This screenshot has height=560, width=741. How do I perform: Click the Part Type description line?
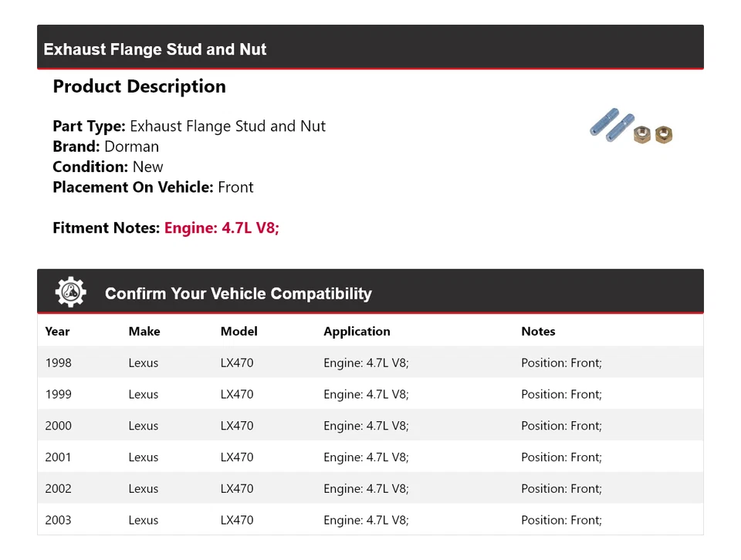coord(189,126)
